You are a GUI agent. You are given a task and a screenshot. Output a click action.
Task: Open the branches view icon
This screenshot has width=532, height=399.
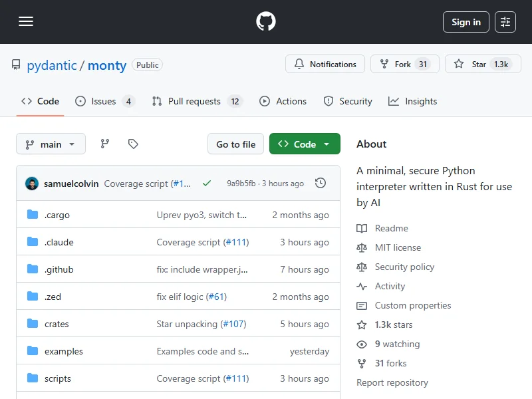tap(105, 144)
